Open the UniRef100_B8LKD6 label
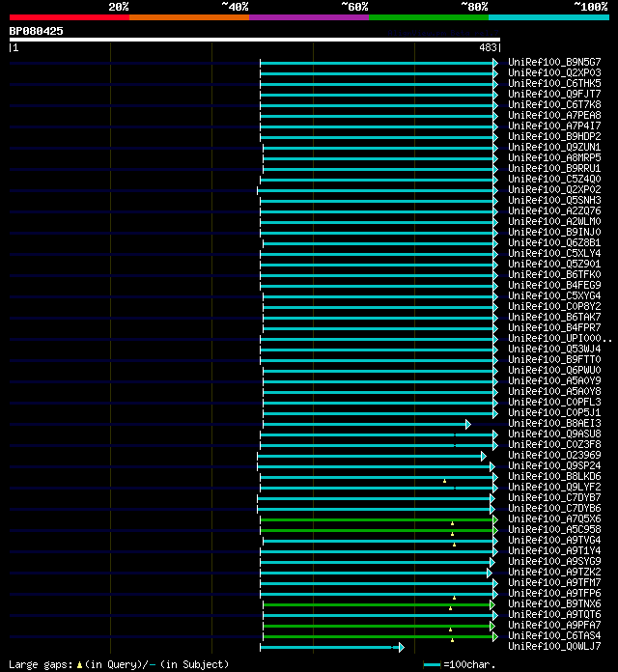This screenshot has height=672, width=618. pyautogui.click(x=554, y=477)
